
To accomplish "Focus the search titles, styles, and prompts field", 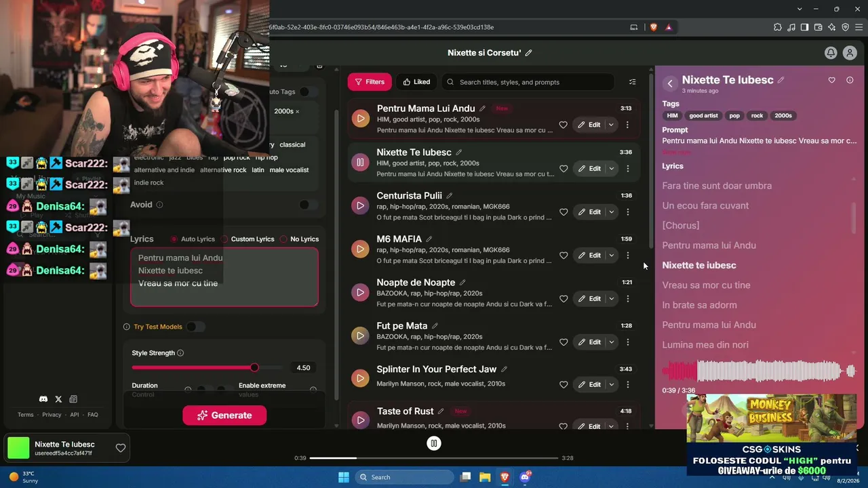I will click(528, 82).
